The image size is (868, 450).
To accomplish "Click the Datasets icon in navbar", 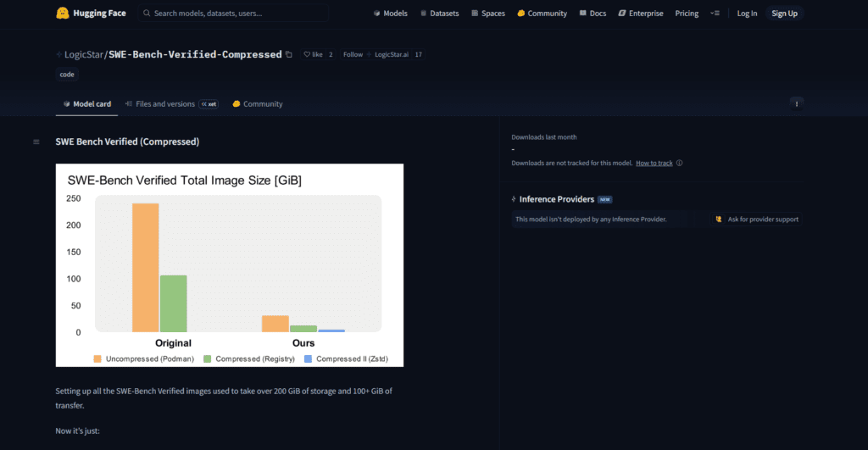I will coord(424,14).
